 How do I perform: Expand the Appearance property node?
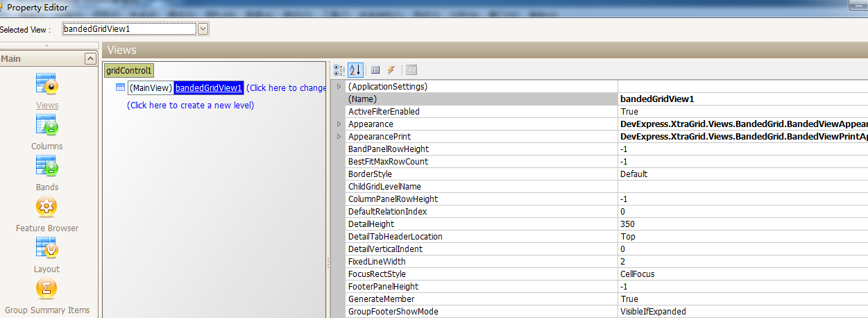point(339,124)
